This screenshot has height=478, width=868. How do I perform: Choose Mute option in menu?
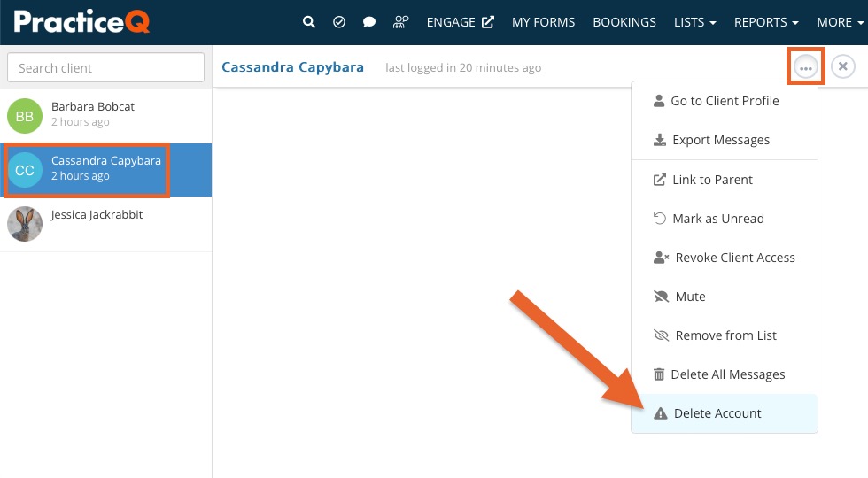click(x=725, y=297)
